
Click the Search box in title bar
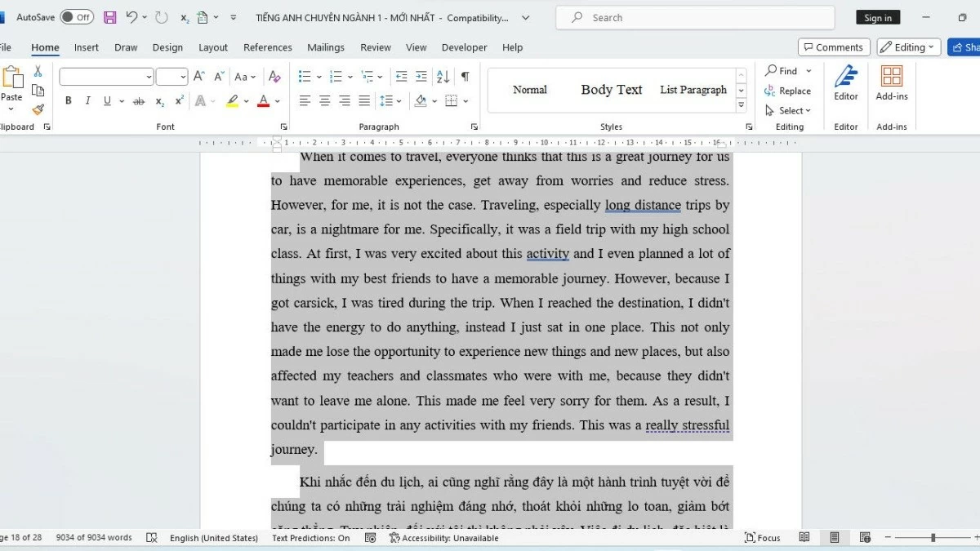tap(694, 17)
